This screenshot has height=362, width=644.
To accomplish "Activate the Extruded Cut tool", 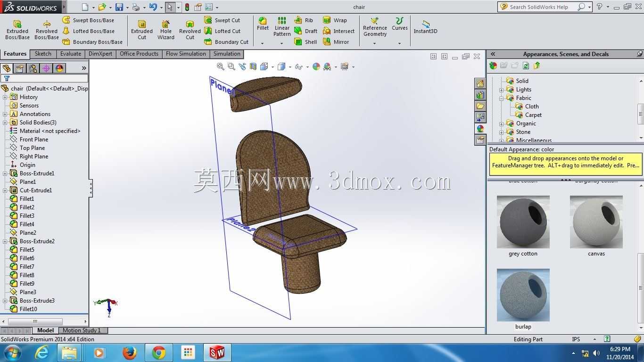I will coord(142,30).
